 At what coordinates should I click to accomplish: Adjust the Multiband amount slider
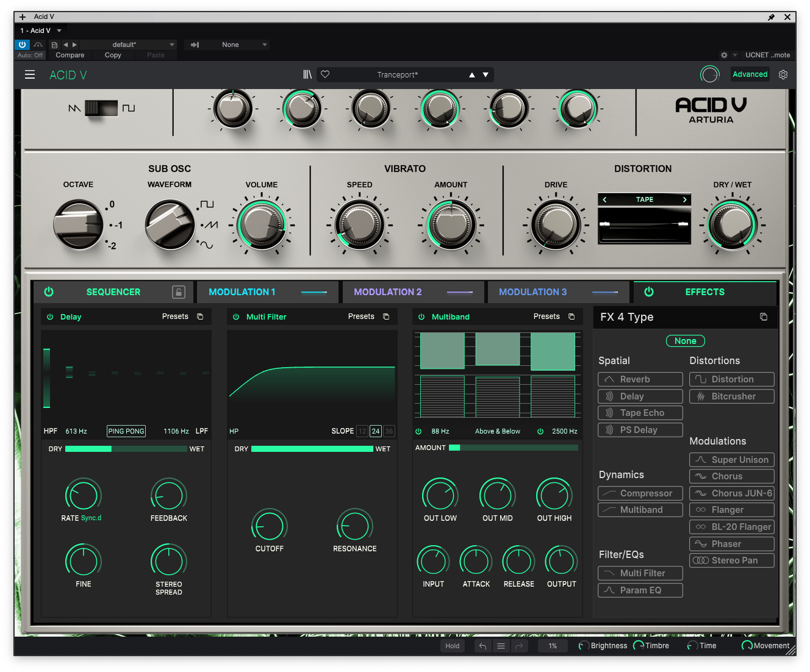click(514, 448)
